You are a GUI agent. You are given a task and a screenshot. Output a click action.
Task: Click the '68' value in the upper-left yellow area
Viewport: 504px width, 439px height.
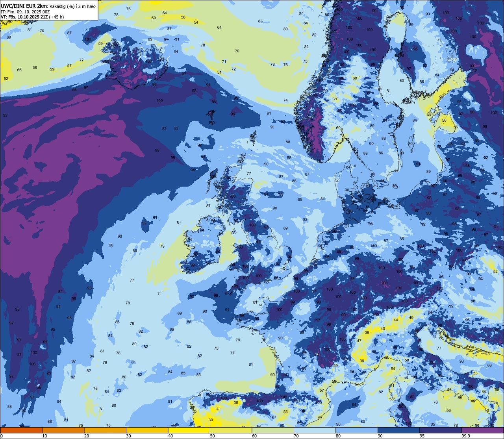(35, 68)
